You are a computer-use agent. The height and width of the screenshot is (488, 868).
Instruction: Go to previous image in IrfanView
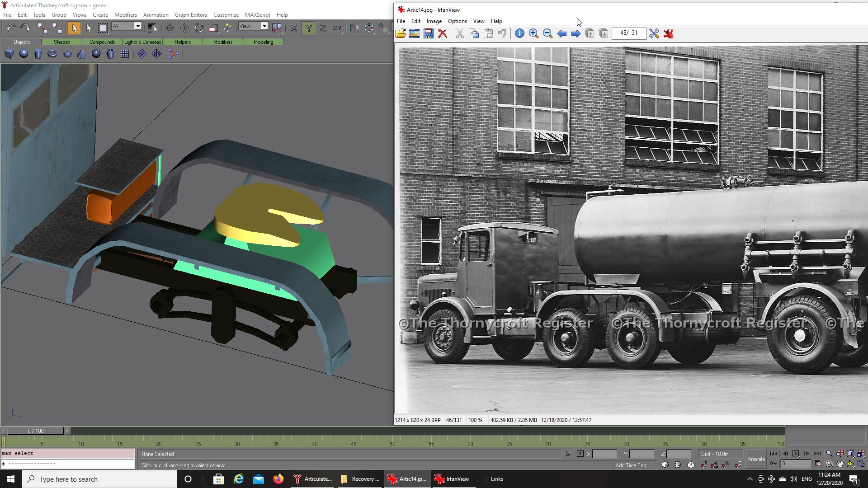[x=561, y=33]
